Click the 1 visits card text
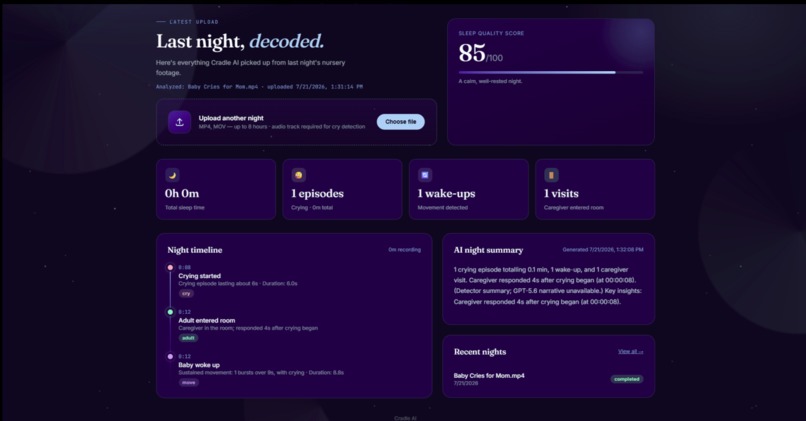Screen dimensions: 806x421 coord(561,194)
